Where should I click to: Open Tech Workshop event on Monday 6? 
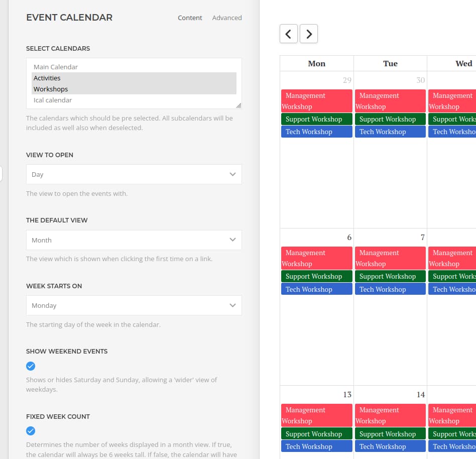(317, 289)
